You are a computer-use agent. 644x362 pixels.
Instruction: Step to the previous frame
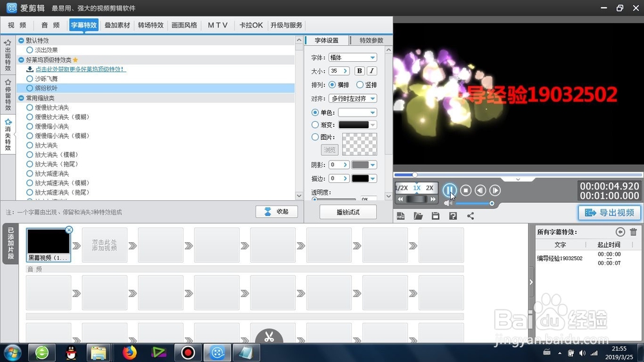click(480, 190)
